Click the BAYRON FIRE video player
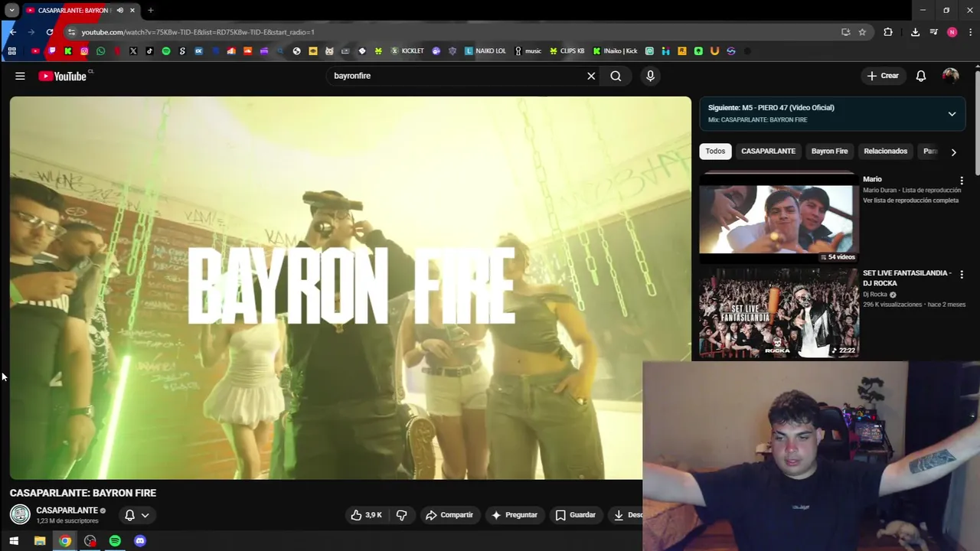Image resolution: width=980 pixels, height=551 pixels. pyautogui.click(x=350, y=287)
